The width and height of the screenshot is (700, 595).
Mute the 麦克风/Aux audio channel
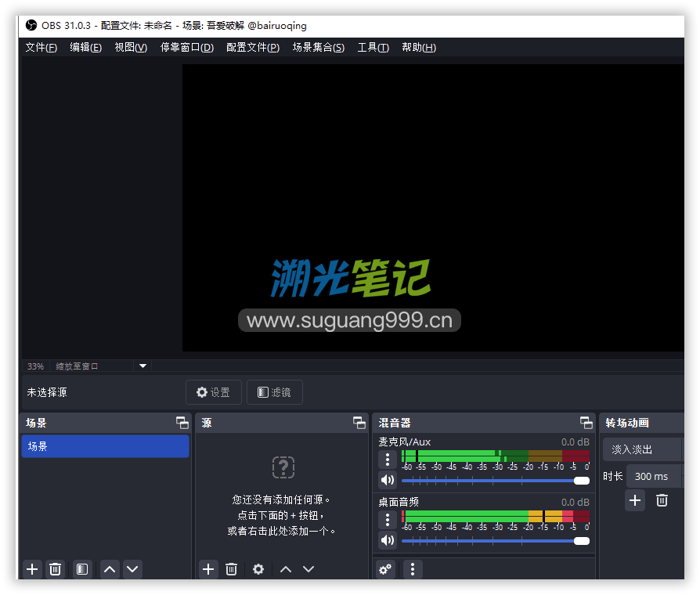click(x=388, y=480)
